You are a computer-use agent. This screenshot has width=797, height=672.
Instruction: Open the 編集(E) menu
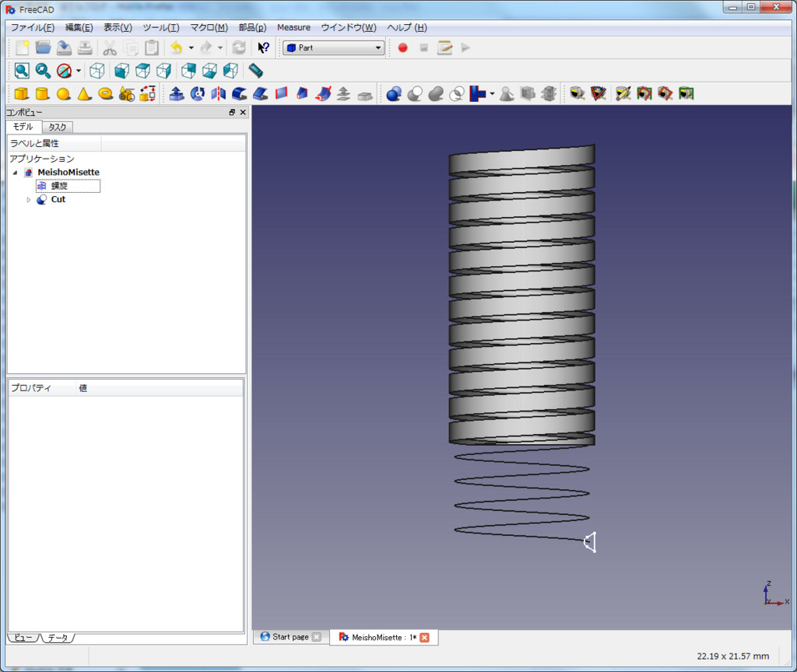[x=79, y=27]
